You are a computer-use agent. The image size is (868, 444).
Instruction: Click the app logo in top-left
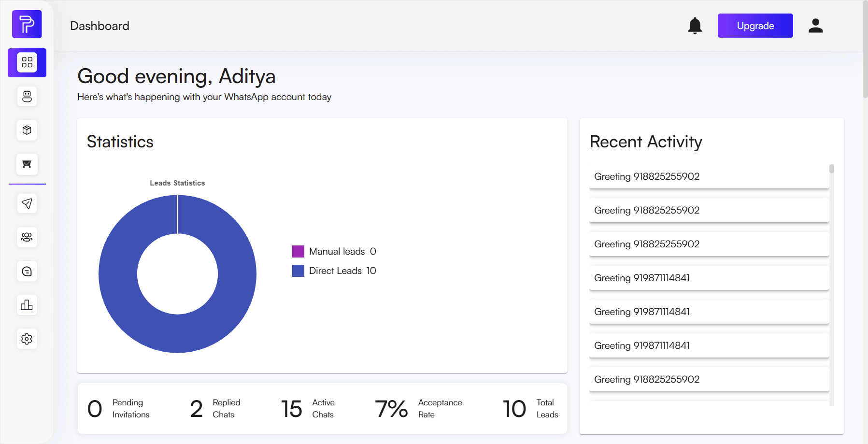pyautogui.click(x=27, y=24)
